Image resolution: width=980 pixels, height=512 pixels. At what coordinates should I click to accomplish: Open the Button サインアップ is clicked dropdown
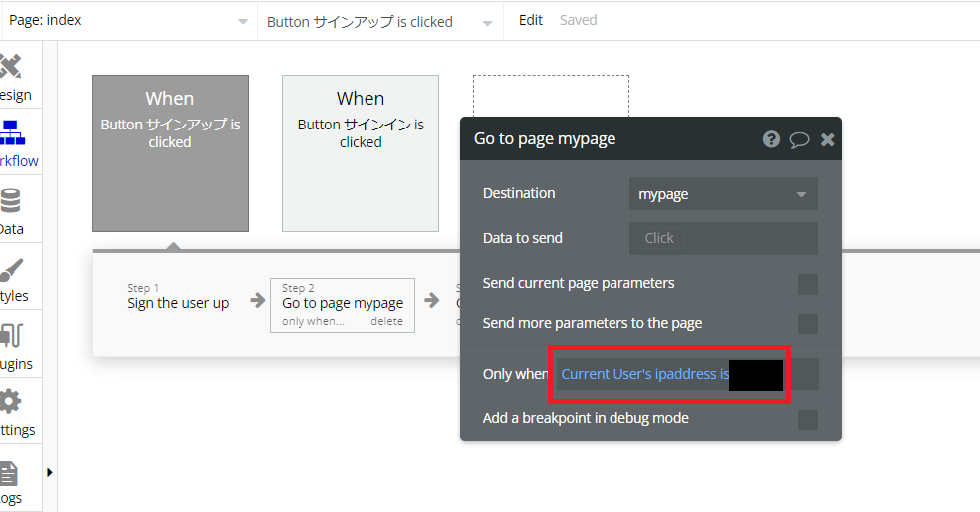click(x=379, y=22)
